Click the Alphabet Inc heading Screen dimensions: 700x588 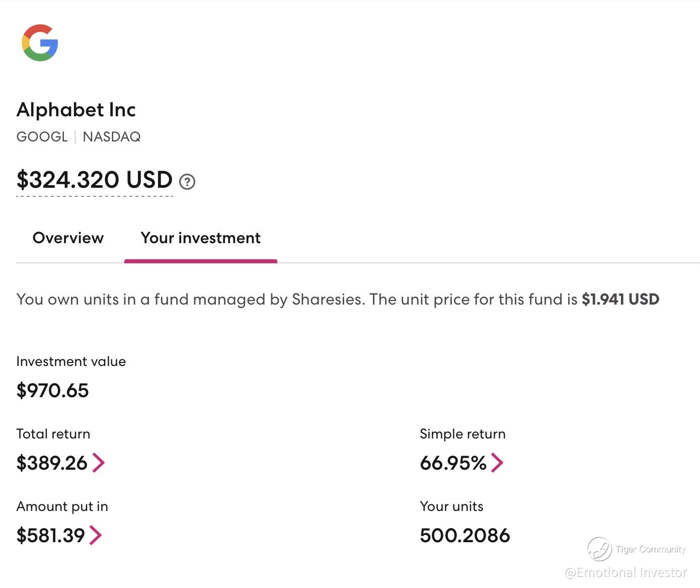tap(76, 110)
